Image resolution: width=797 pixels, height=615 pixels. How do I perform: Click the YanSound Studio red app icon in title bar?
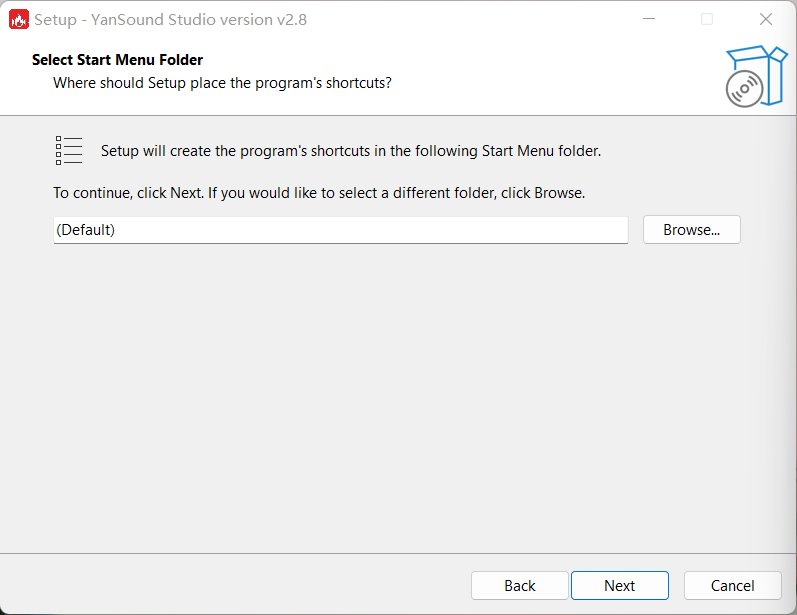click(19, 20)
